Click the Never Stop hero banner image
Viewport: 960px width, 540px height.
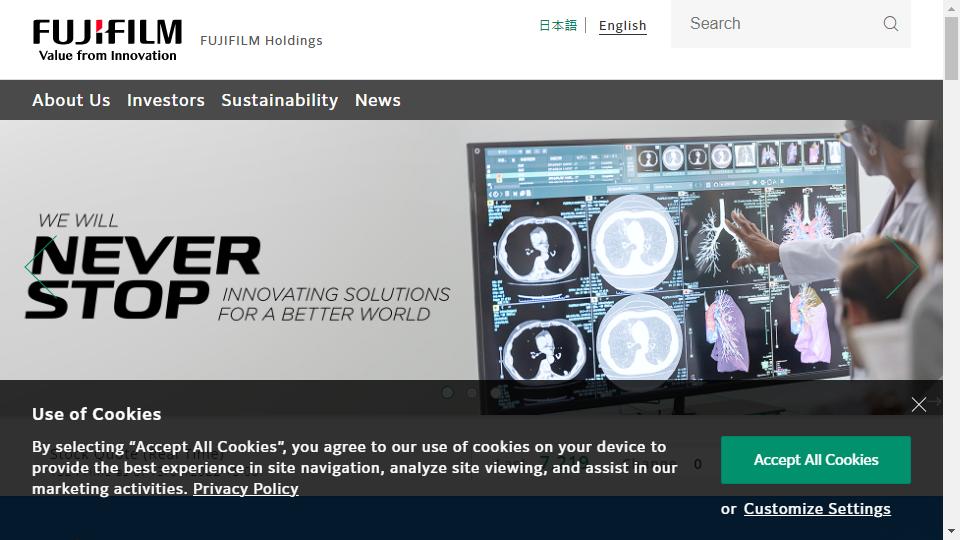pos(471,250)
